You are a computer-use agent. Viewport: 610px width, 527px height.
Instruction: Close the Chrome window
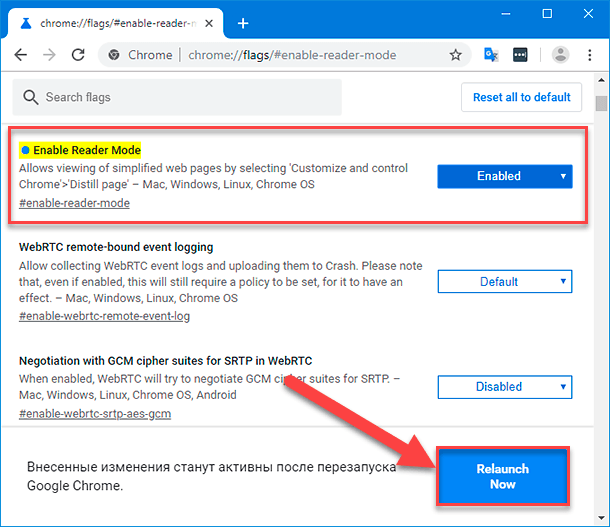point(588,14)
